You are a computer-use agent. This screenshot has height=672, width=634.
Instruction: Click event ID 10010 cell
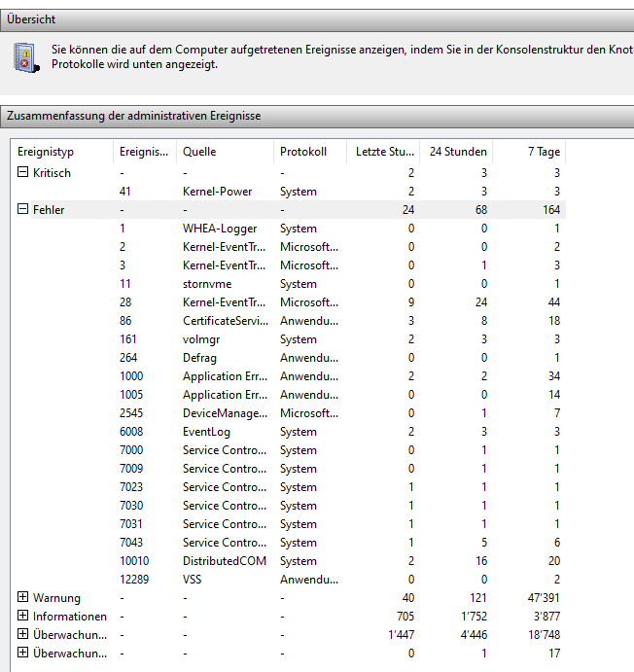click(134, 560)
